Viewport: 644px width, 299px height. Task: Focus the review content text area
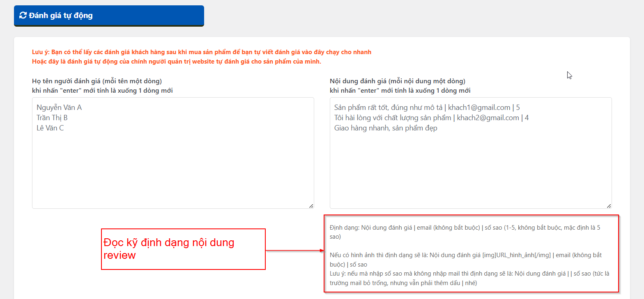click(470, 164)
